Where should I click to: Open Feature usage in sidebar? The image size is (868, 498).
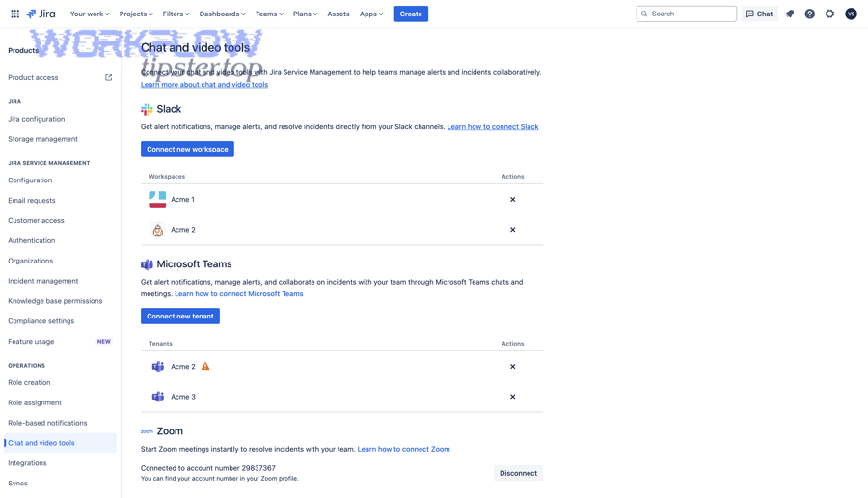click(x=31, y=342)
